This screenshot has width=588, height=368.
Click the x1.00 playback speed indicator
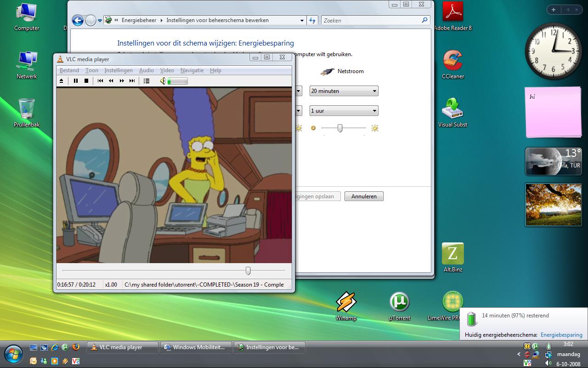pos(111,285)
